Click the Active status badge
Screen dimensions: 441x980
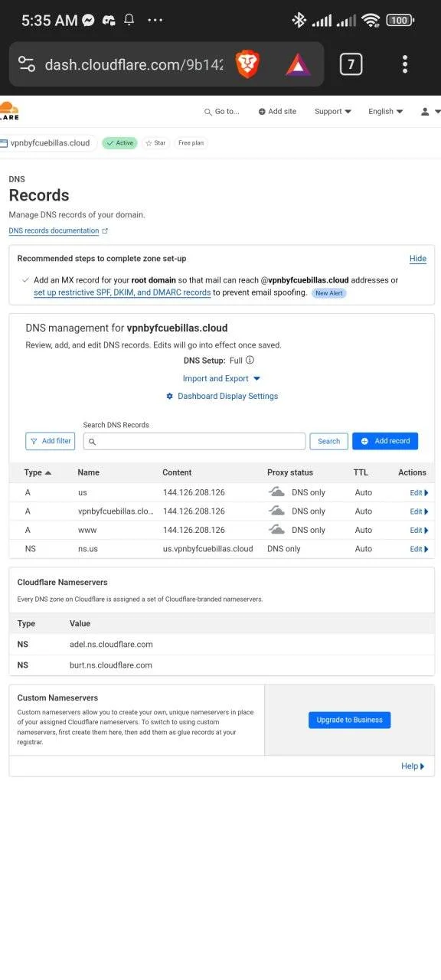(119, 143)
